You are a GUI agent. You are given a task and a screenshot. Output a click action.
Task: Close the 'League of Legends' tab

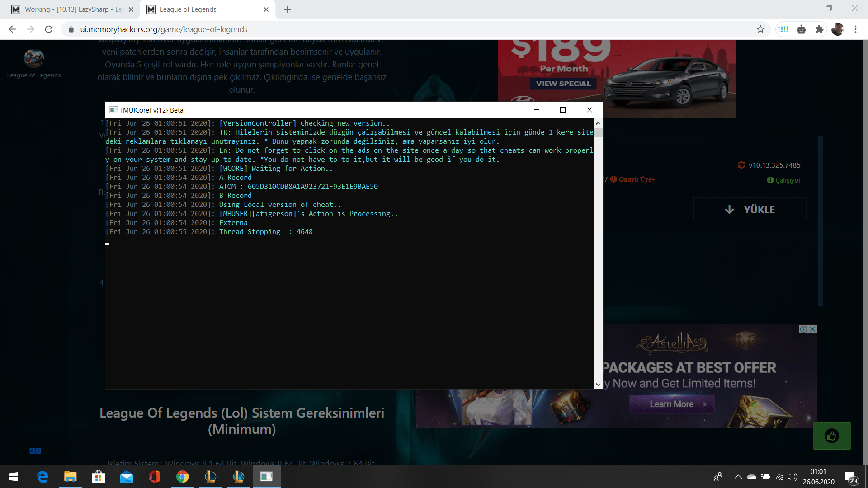pyautogui.click(x=266, y=9)
